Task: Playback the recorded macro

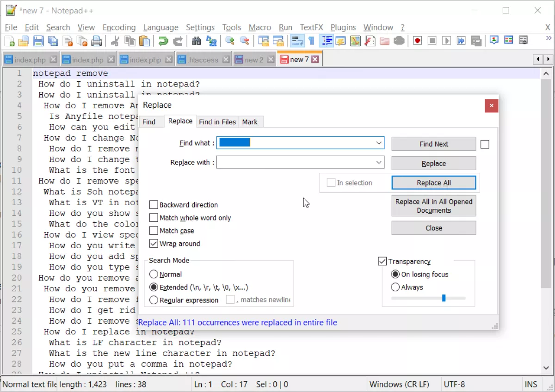Action: [x=446, y=41]
